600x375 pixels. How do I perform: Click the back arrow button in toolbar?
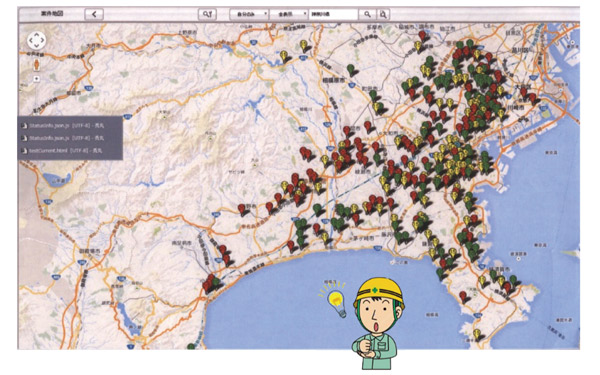(x=94, y=15)
